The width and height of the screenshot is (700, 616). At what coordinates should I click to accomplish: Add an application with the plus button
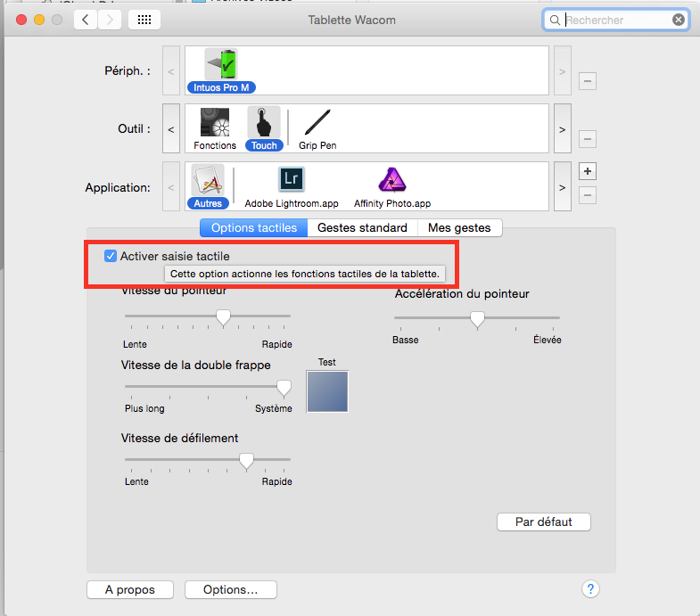click(588, 171)
